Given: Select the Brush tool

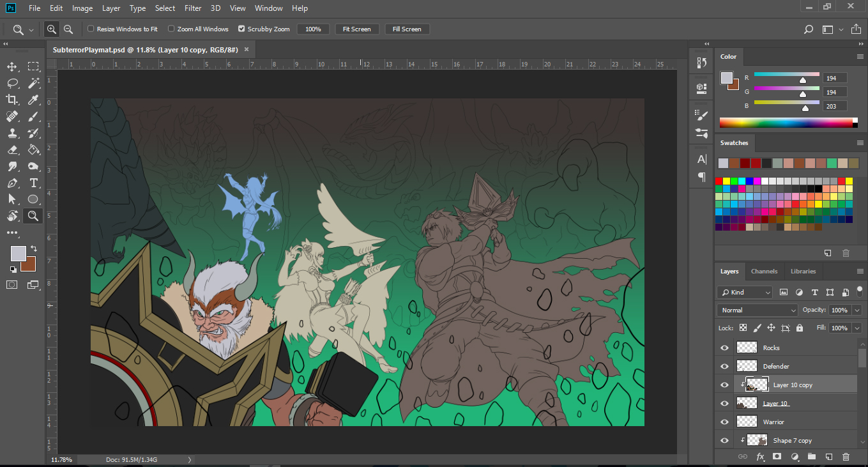Looking at the screenshot, I should coord(33,116).
